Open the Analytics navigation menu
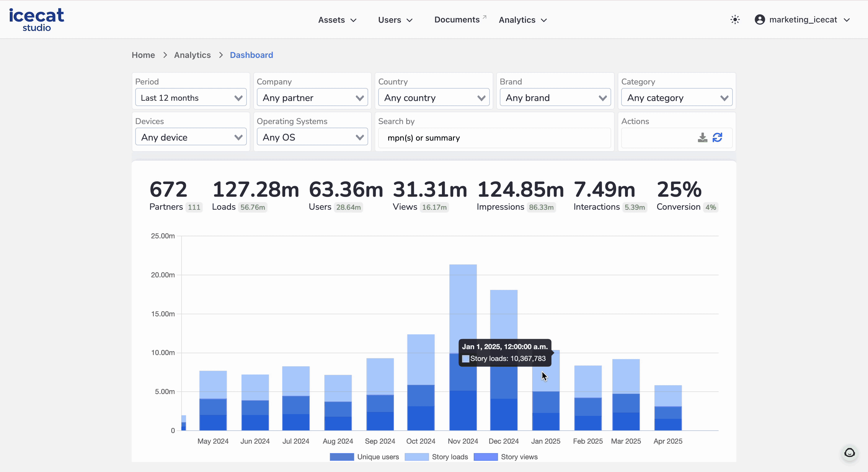The image size is (868, 472). pos(522,19)
